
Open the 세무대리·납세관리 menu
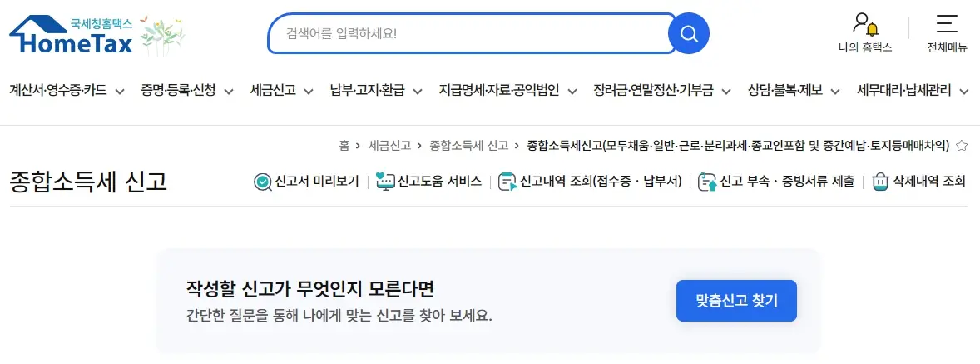[904, 91]
